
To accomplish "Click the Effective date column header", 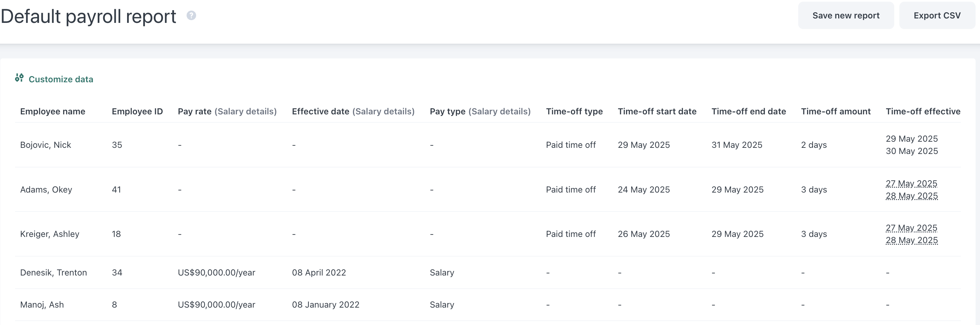I will 353,111.
